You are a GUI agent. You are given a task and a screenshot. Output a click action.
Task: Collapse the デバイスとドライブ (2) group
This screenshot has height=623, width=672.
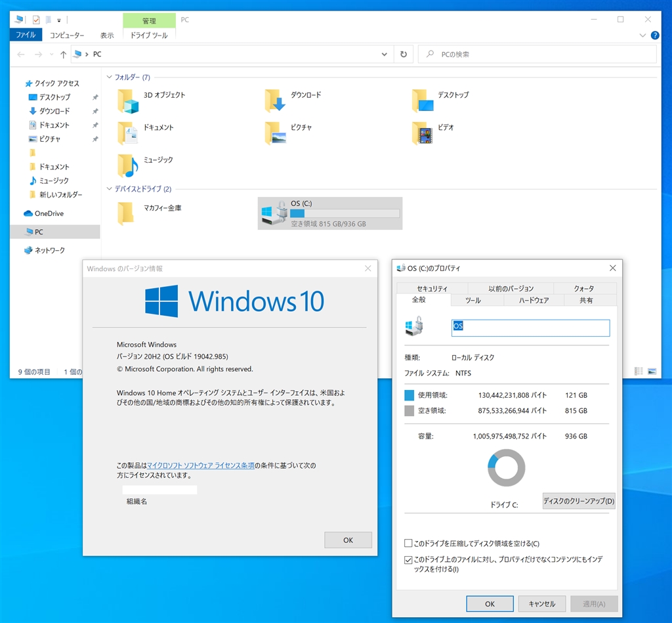pyautogui.click(x=110, y=188)
